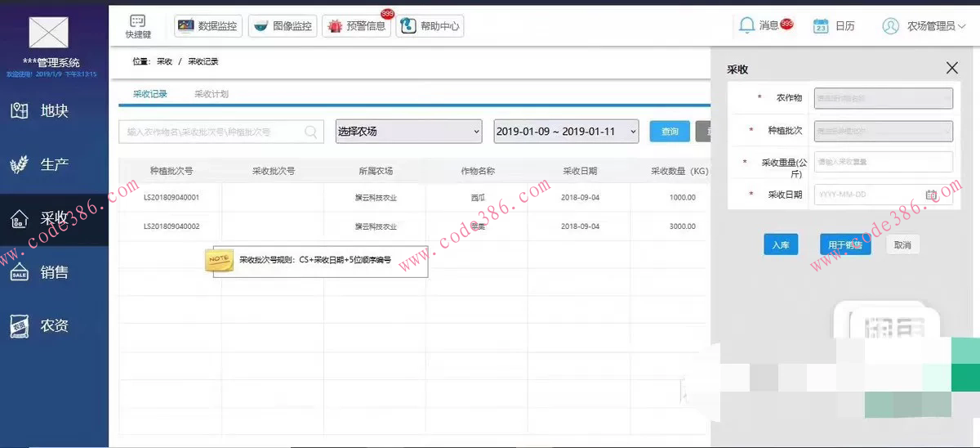Click column header 作物名称
This screenshot has width=980, height=448.
pyautogui.click(x=478, y=172)
